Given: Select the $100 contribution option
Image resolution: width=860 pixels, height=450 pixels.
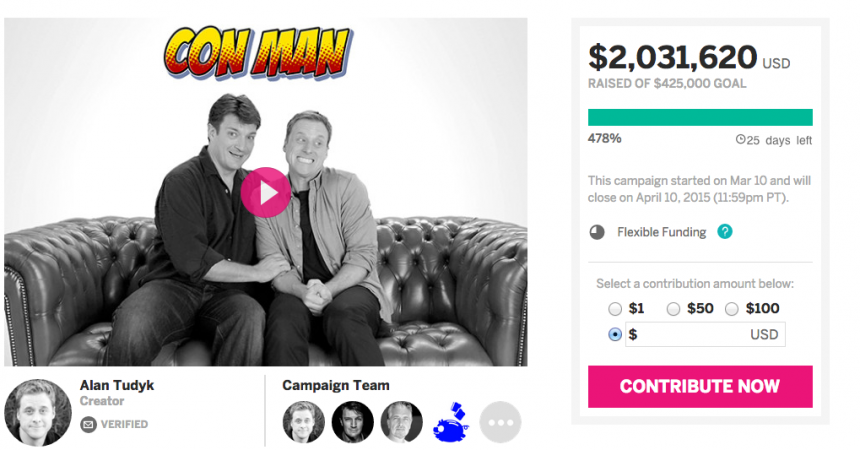Looking at the screenshot, I should (x=732, y=309).
